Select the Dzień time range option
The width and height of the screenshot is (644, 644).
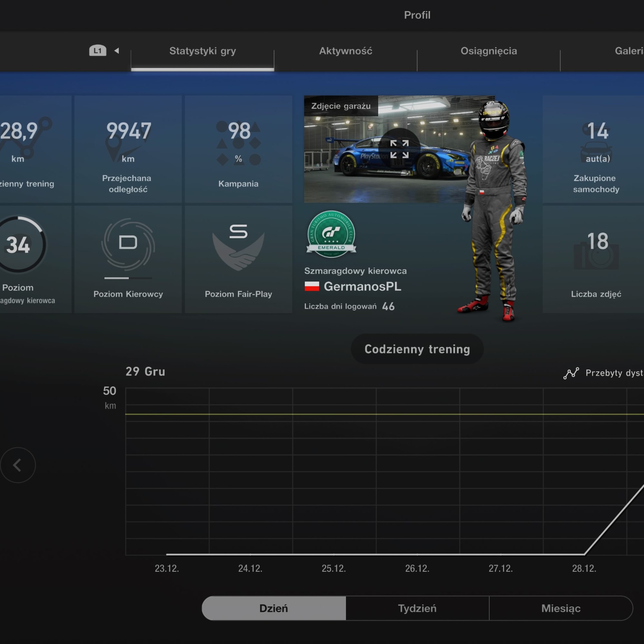(274, 608)
